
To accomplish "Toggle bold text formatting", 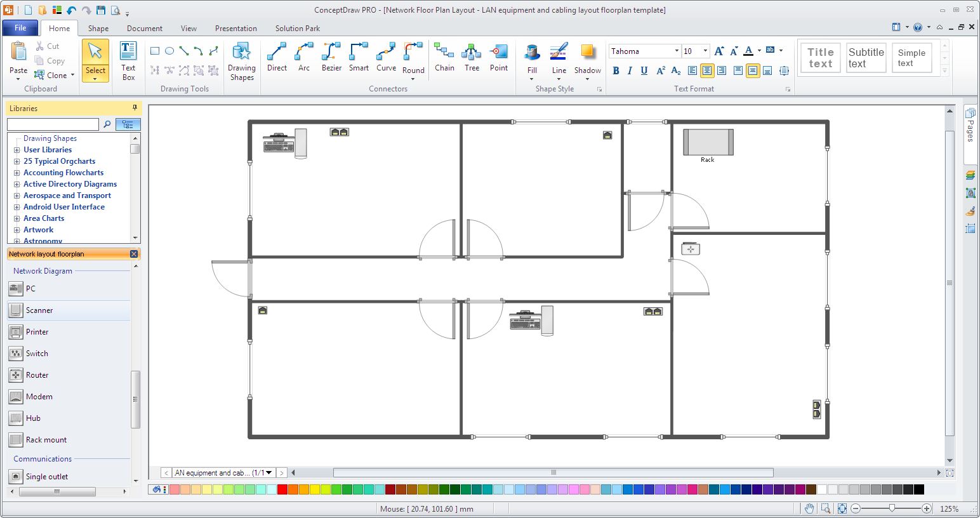I will tap(616, 70).
